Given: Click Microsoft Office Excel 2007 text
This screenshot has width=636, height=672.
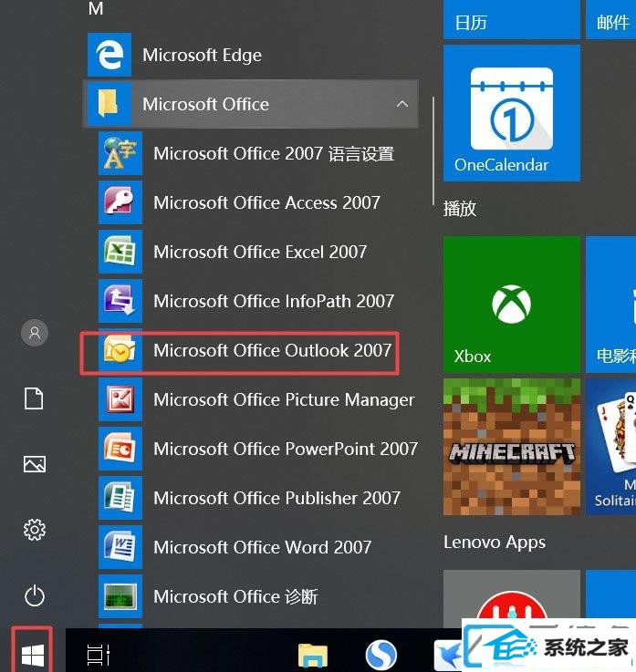Looking at the screenshot, I should pyautogui.click(x=260, y=252).
